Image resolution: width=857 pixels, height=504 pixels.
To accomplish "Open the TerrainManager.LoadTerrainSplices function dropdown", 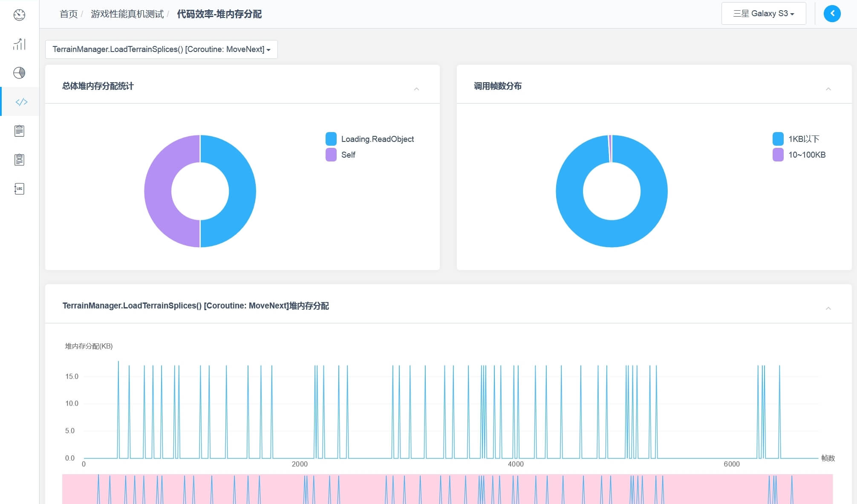I will (x=161, y=49).
